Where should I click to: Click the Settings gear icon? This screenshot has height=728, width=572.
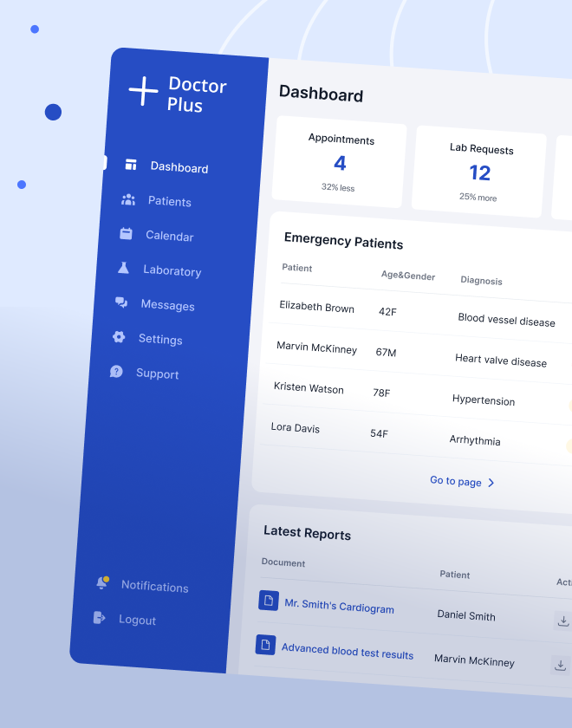click(x=119, y=336)
